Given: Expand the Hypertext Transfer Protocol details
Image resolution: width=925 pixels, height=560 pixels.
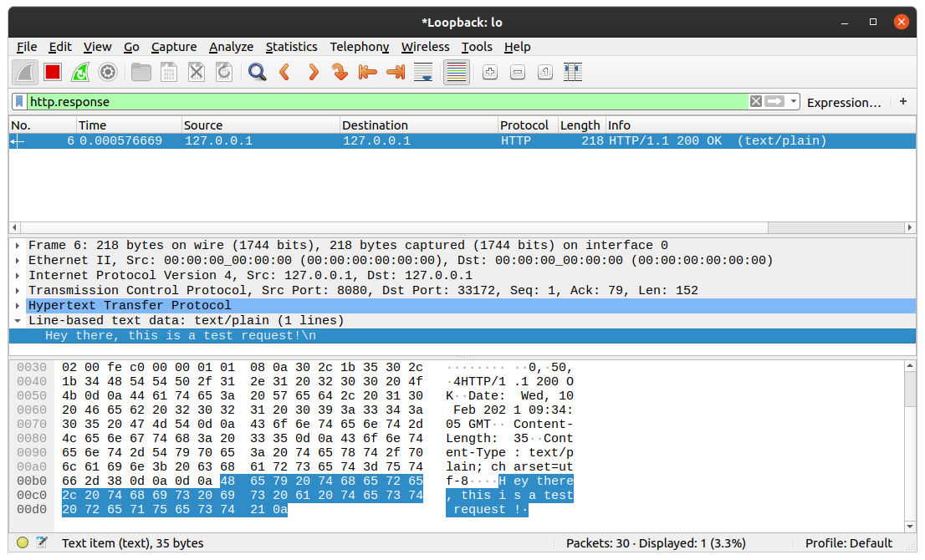Looking at the screenshot, I should pos(17,305).
